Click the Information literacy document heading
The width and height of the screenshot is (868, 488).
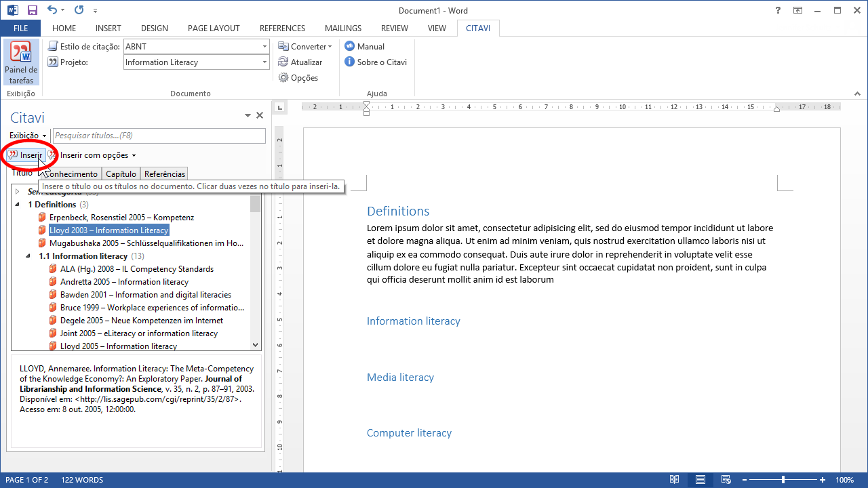(x=414, y=321)
